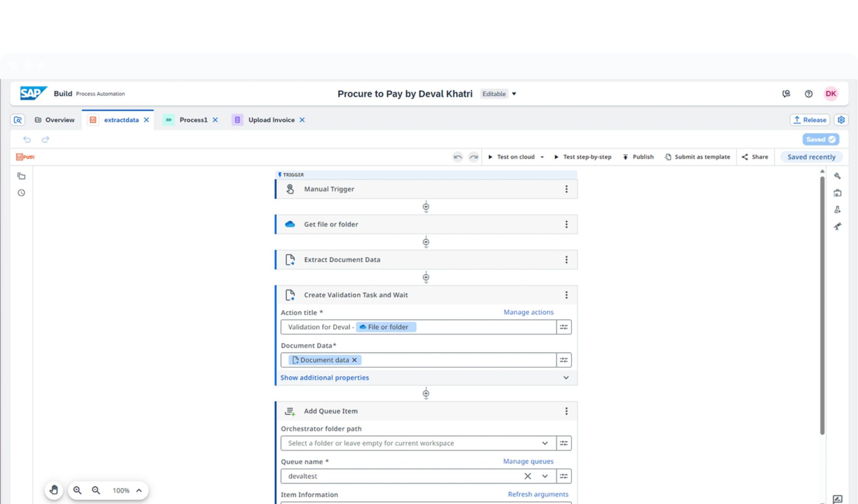Open Orchestrator folder path dropdown
This screenshot has height=504, width=858.
(544, 443)
